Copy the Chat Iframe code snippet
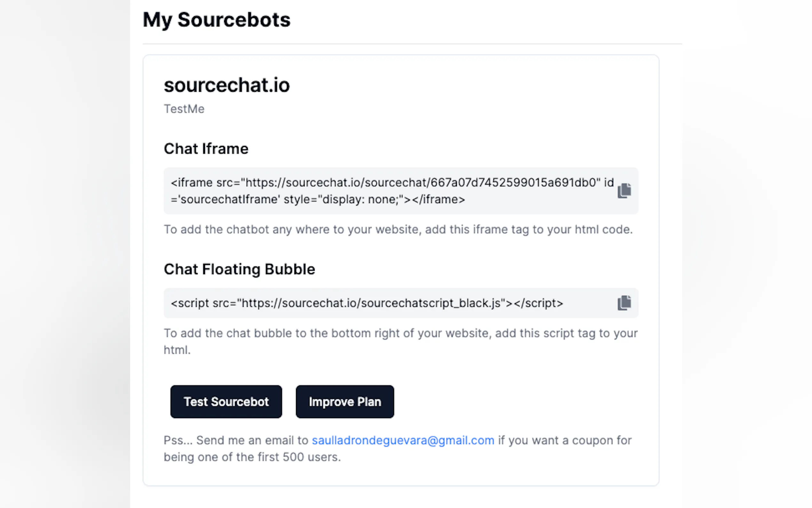This screenshot has width=812, height=508. (x=624, y=191)
